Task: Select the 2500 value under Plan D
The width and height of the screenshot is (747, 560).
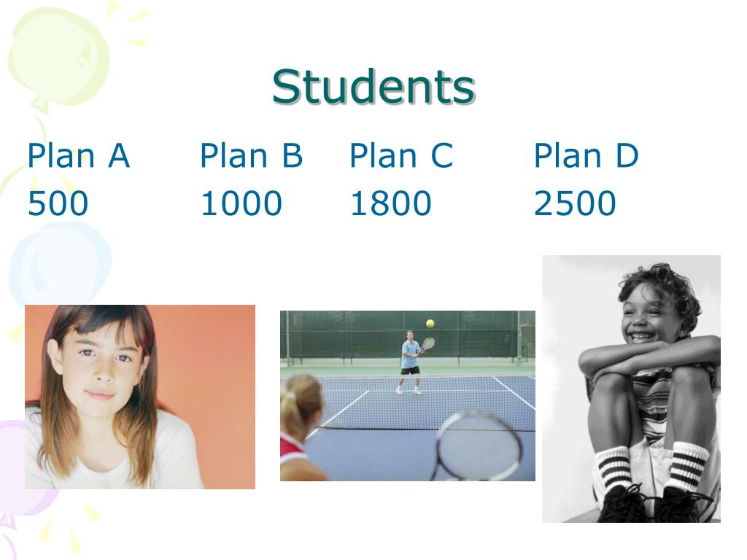Action: tap(575, 204)
